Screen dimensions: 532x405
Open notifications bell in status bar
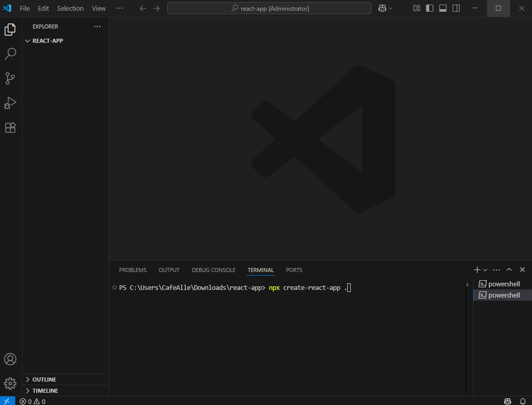(522, 401)
